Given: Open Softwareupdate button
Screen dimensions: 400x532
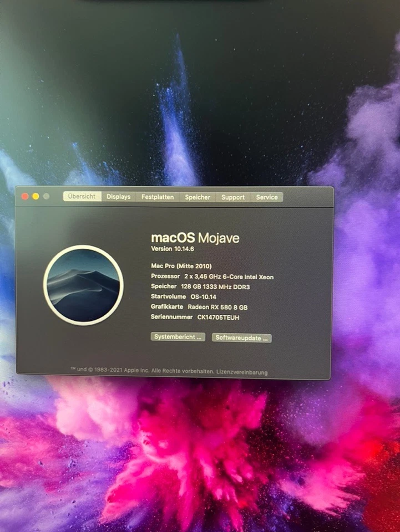Looking at the screenshot, I should (x=242, y=338).
